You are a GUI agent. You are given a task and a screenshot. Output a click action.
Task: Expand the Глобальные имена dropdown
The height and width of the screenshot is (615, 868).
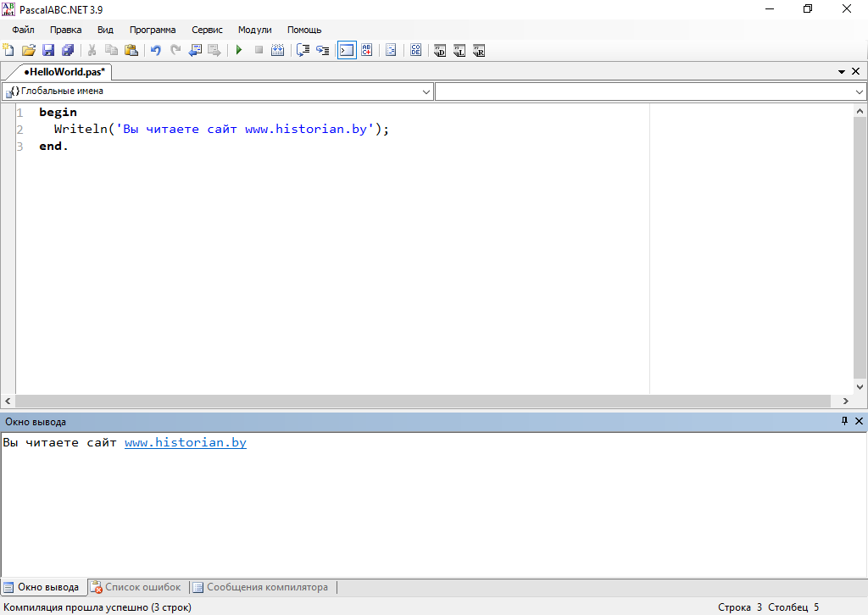(x=426, y=91)
